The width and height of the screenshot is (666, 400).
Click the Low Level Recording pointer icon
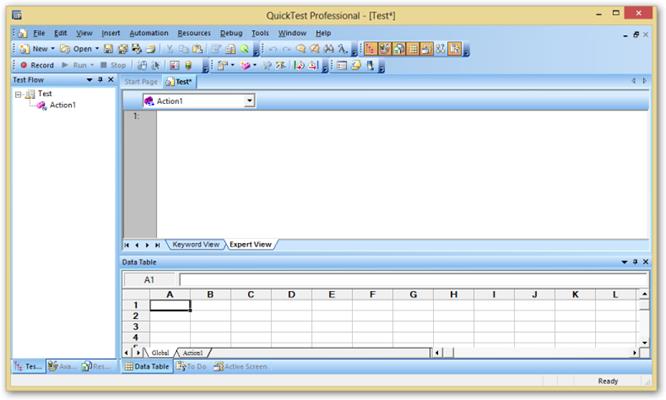coord(155,65)
